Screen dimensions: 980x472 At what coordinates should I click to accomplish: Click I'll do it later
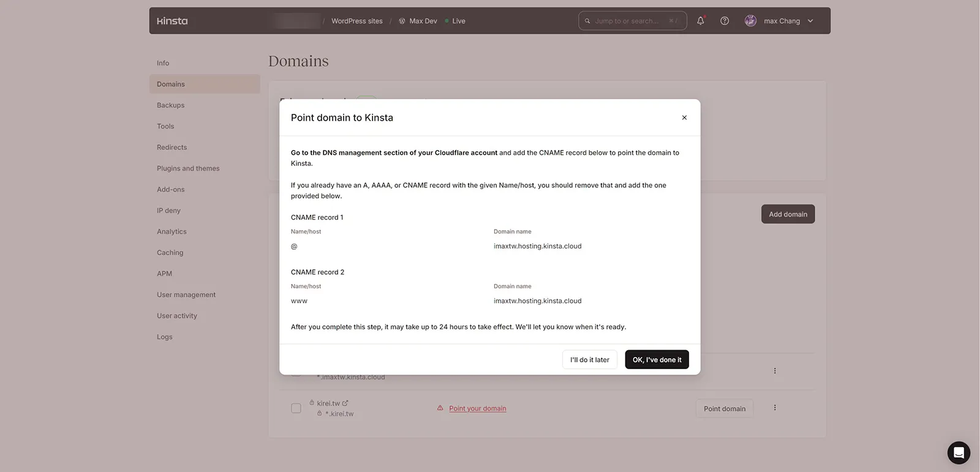coord(590,360)
